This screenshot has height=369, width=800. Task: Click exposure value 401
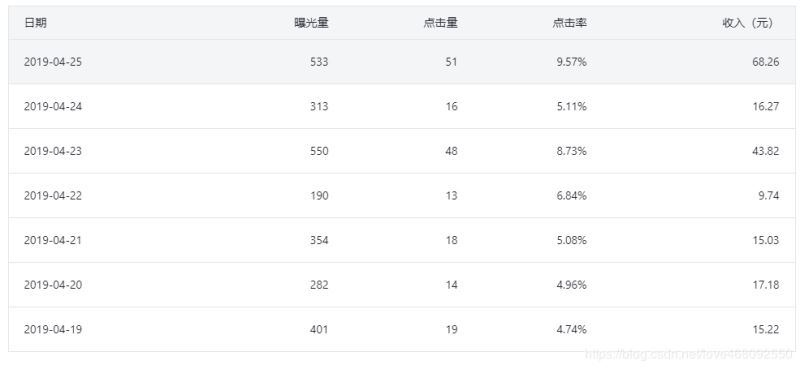tap(319, 330)
